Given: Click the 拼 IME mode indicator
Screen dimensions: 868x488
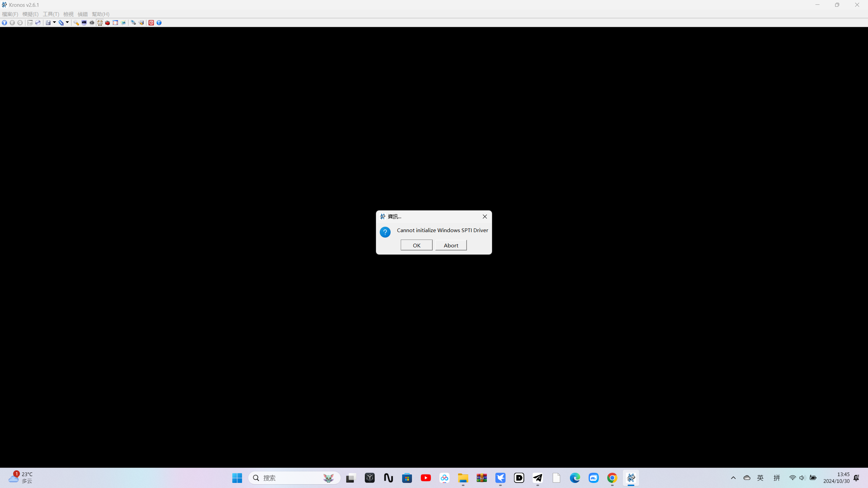Looking at the screenshot, I should 777,478.
